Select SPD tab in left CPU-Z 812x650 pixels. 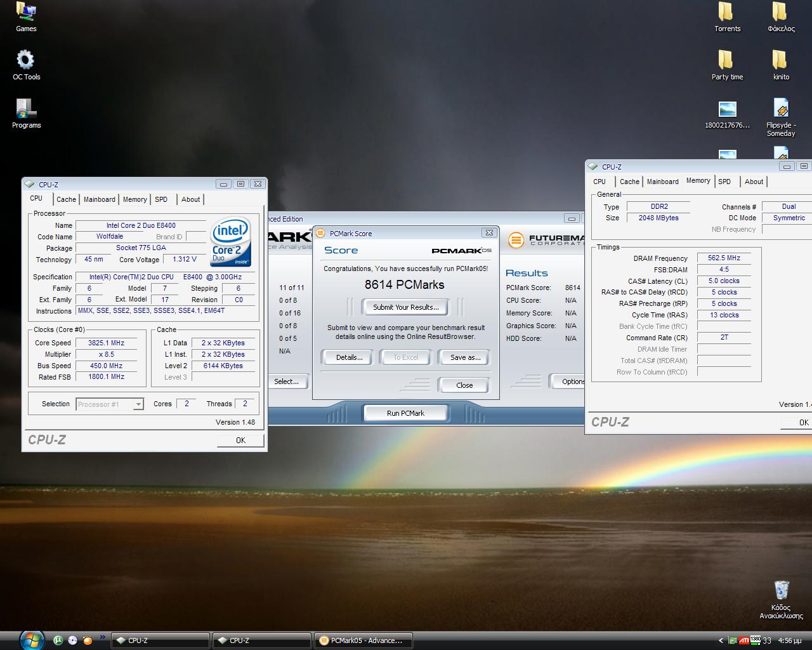click(161, 199)
